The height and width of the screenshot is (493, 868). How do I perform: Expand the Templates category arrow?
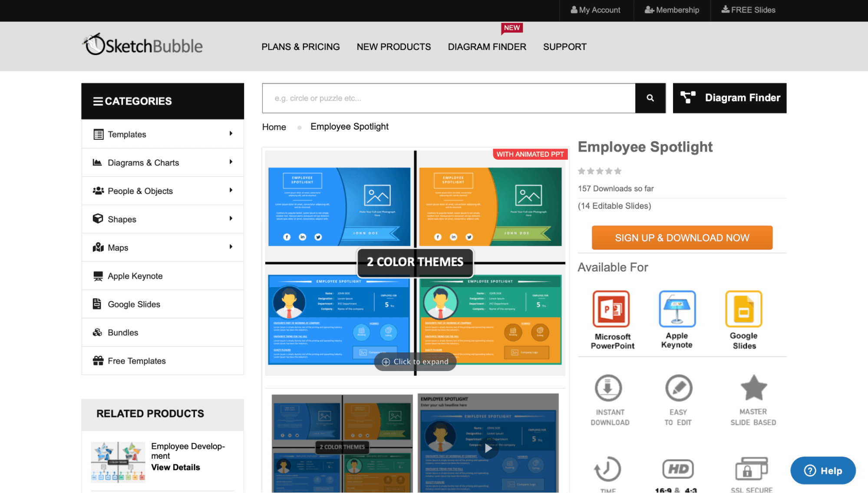point(231,134)
